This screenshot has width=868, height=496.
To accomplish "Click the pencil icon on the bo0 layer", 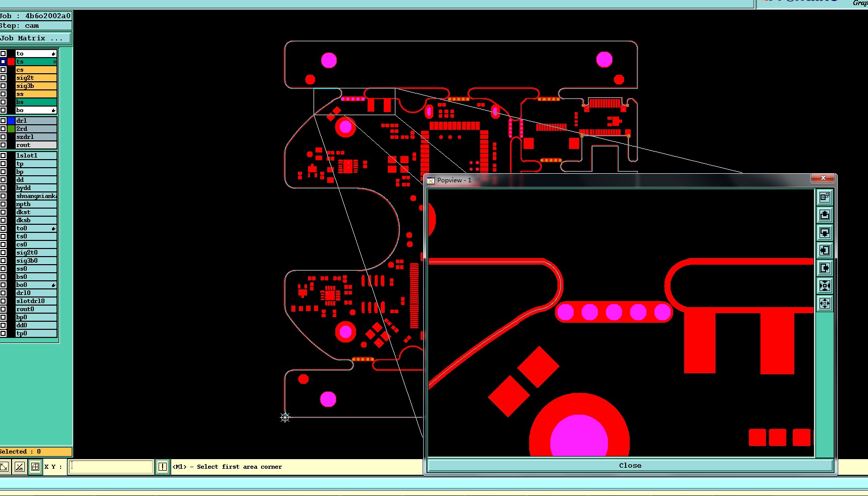I will click(x=54, y=285).
